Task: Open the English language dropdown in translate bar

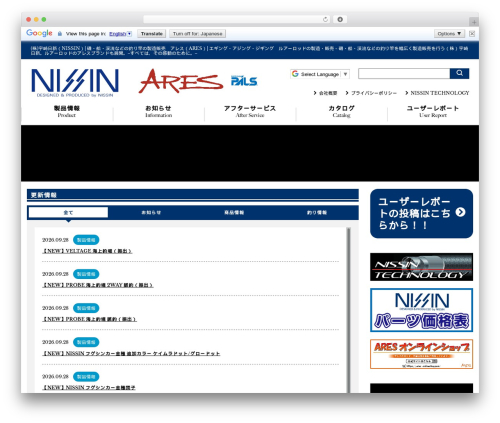Action: point(120,34)
